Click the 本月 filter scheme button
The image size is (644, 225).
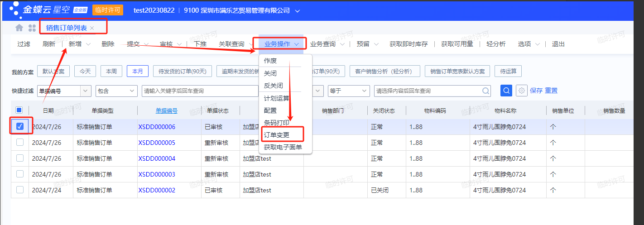pos(138,71)
